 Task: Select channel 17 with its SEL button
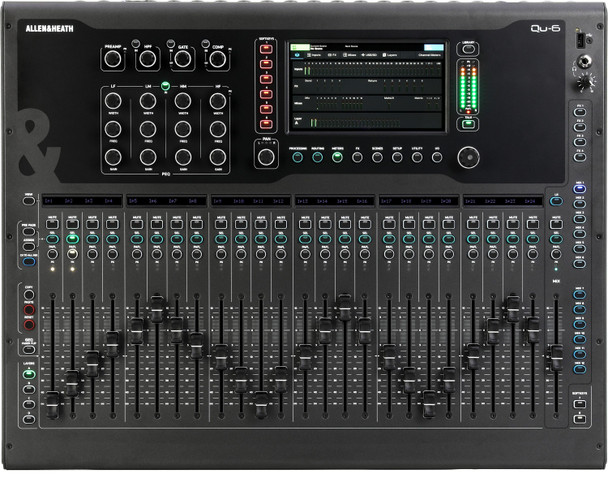[x=389, y=239]
